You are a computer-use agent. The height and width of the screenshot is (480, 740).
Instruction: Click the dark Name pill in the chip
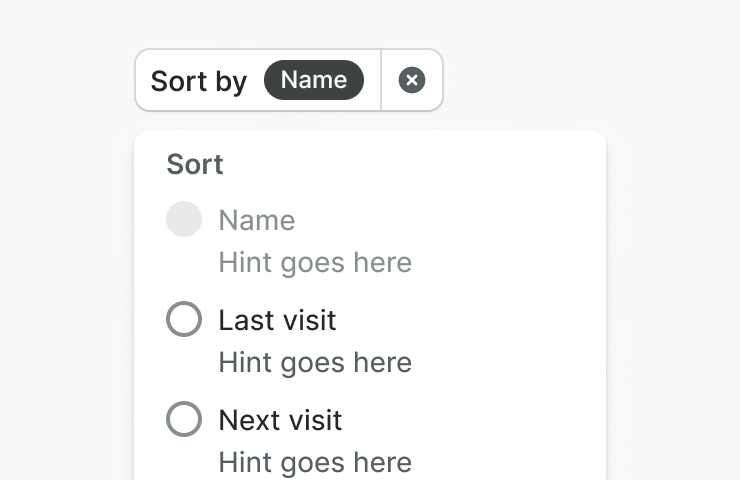coord(314,81)
